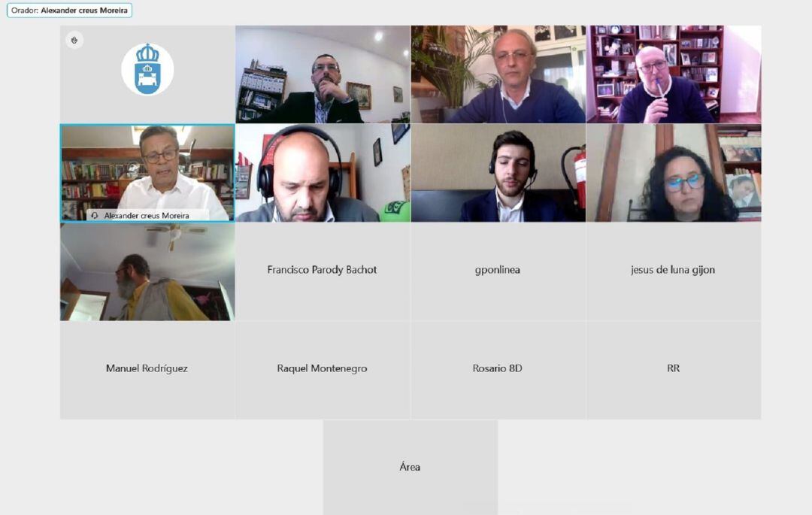Click the raised hand icon on the logo tile

click(x=74, y=41)
